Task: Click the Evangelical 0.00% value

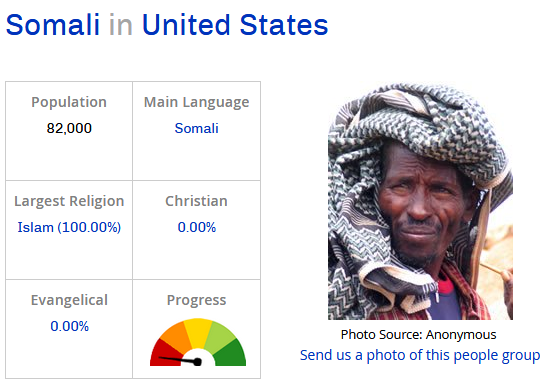Action: point(69,326)
